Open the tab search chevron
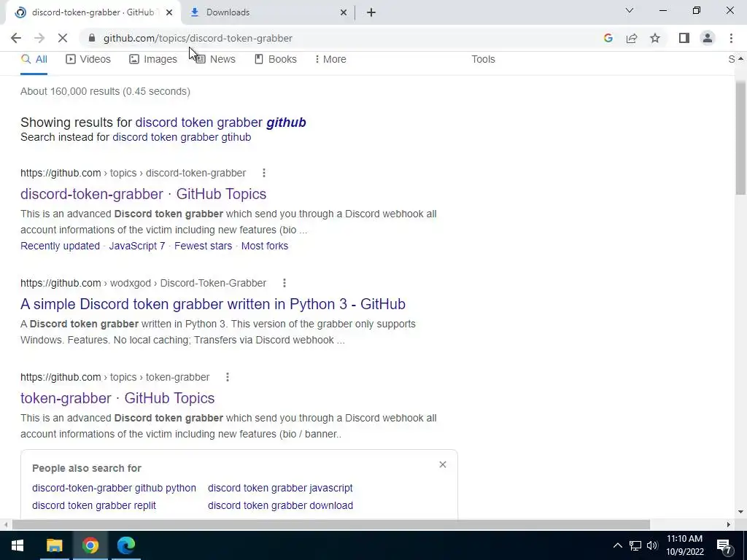Image resolution: width=747 pixels, height=560 pixels. pyautogui.click(x=629, y=10)
